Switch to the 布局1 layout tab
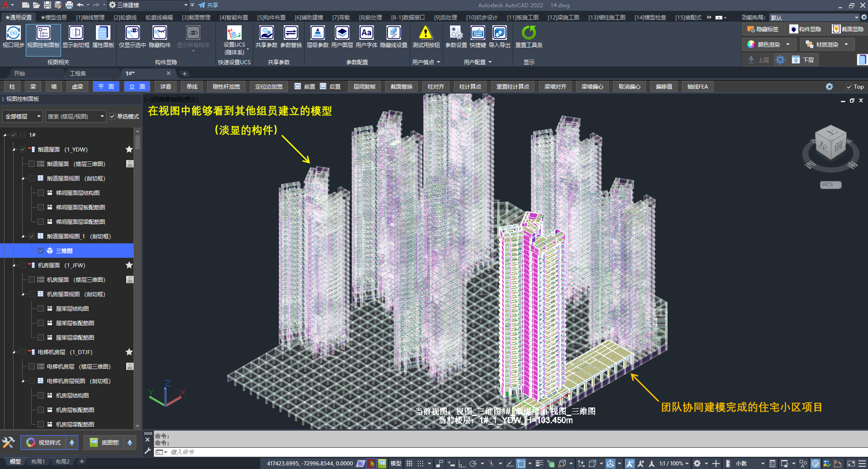 click(38, 462)
